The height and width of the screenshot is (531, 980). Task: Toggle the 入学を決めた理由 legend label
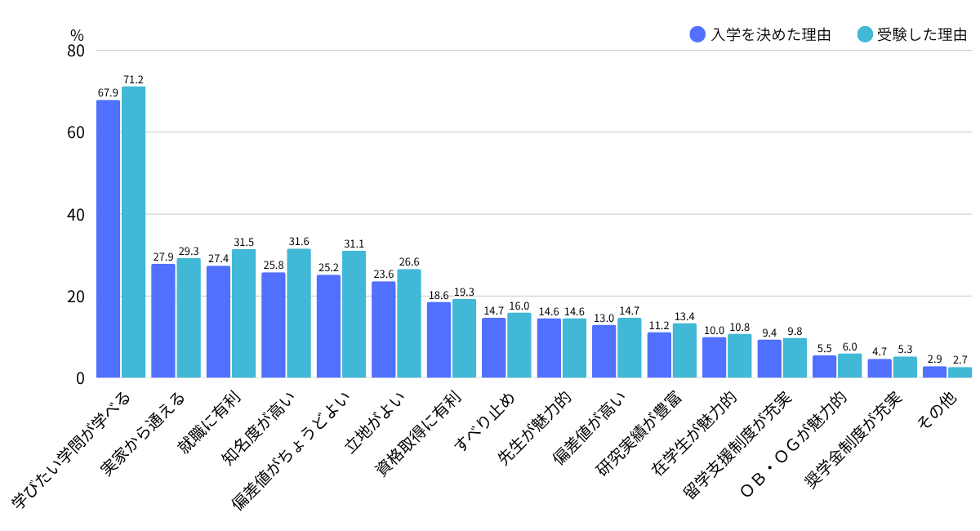click(771, 34)
